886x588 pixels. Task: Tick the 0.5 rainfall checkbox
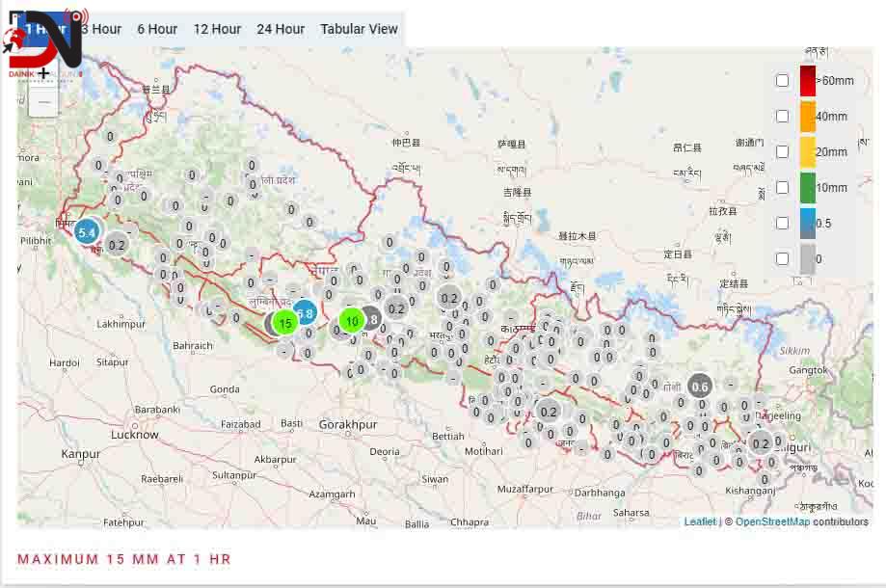click(x=783, y=224)
